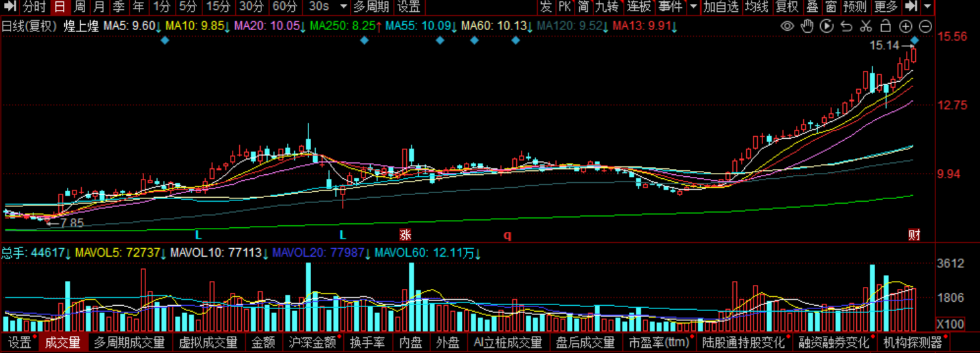Toggle indicator visibility with the eye icon

pos(787,26)
